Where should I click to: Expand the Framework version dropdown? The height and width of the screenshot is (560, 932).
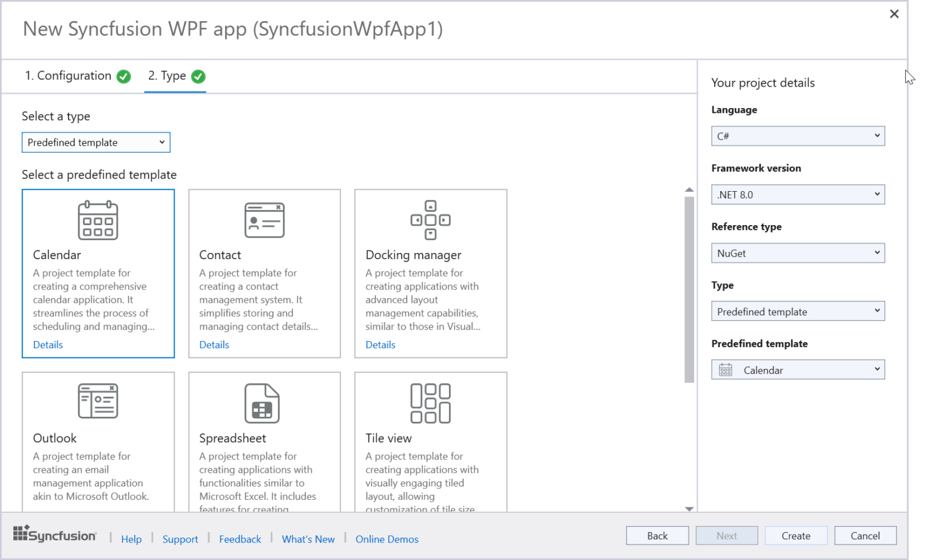(x=797, y=194)
